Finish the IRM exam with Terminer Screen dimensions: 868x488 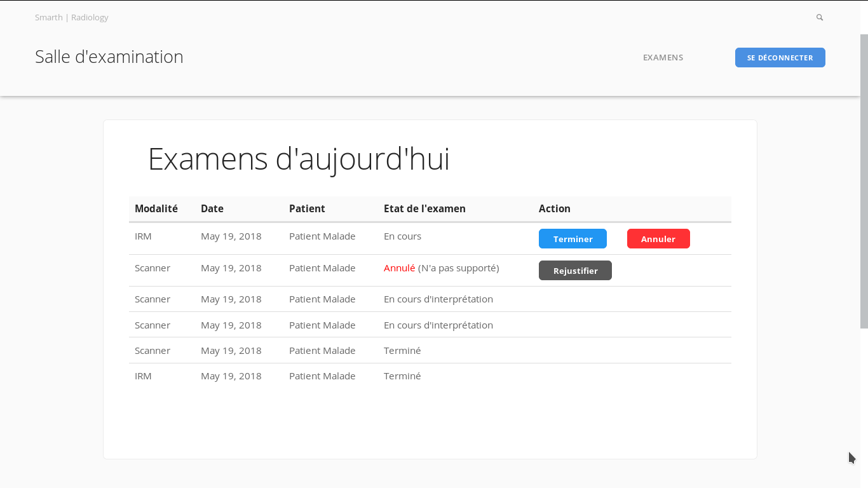(573, 239)
